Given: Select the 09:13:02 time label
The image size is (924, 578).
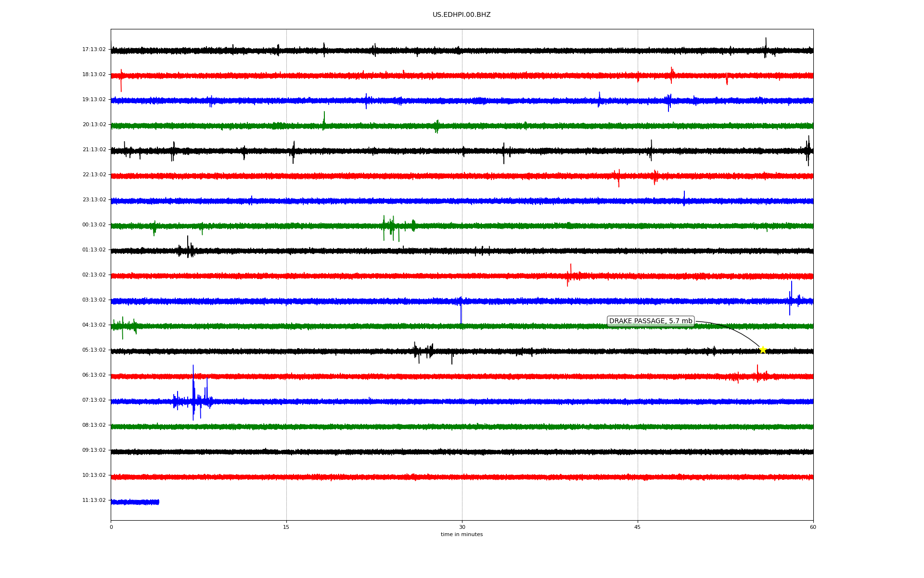Looking at the screenshot, I should (94, 450).
